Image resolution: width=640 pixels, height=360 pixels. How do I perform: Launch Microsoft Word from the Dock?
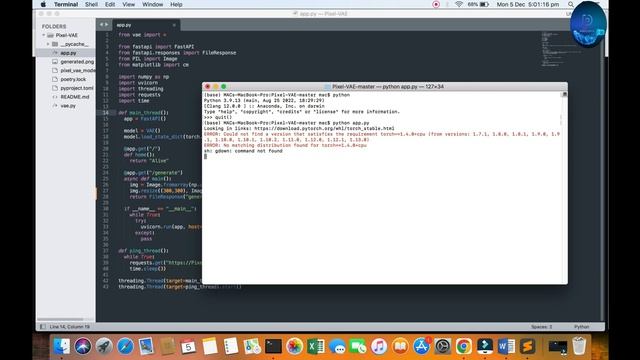(506, 347)
